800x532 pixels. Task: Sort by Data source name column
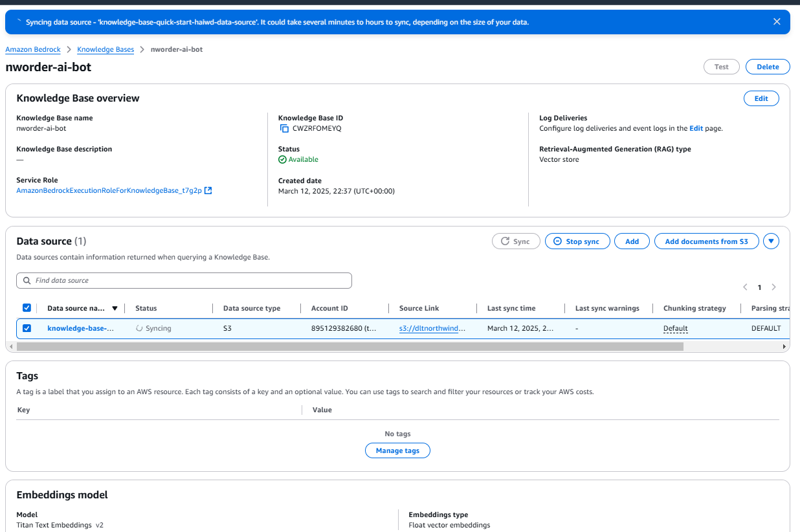pyautogui.click(x=115, y=309)
